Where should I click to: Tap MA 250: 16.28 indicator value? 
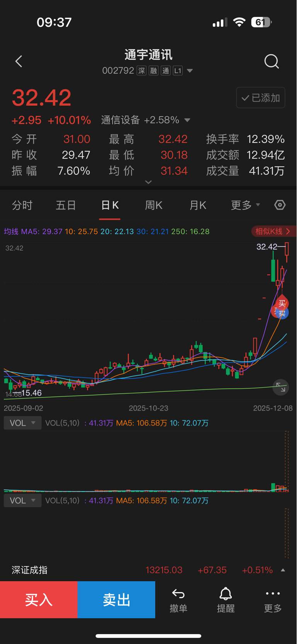[x=190, y=231]
